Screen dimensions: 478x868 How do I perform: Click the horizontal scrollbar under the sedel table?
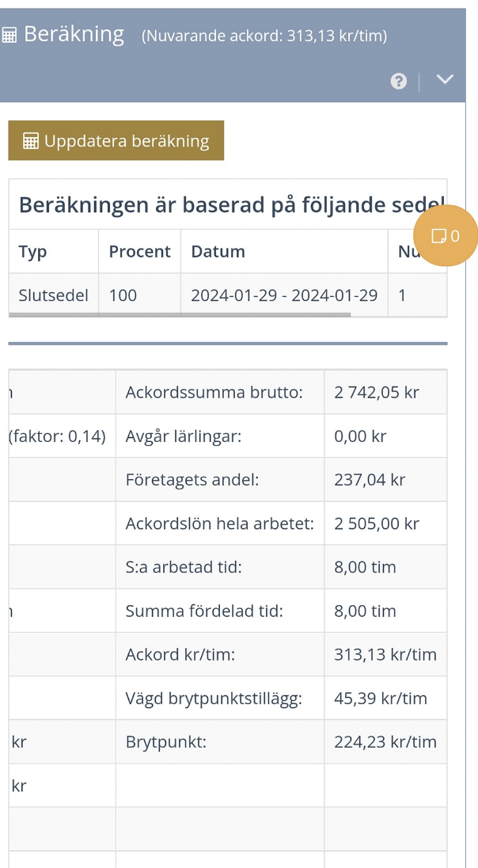(x=179, y=314)
